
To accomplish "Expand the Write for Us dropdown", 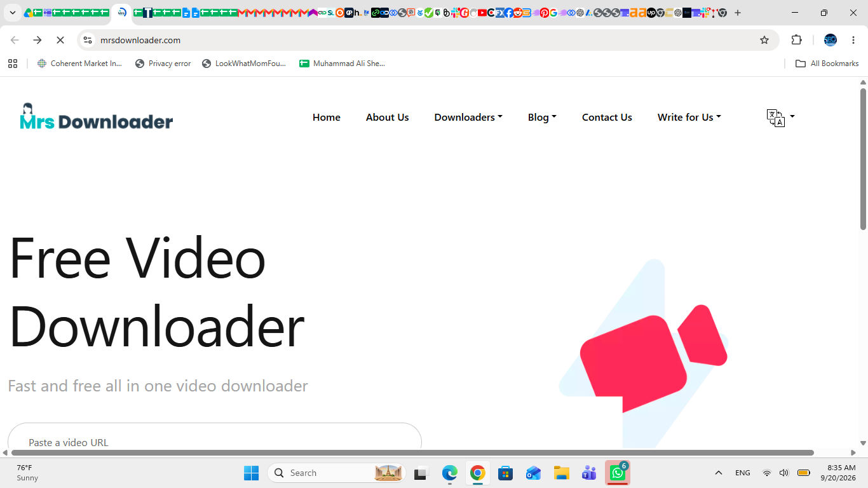I will 689,118.
